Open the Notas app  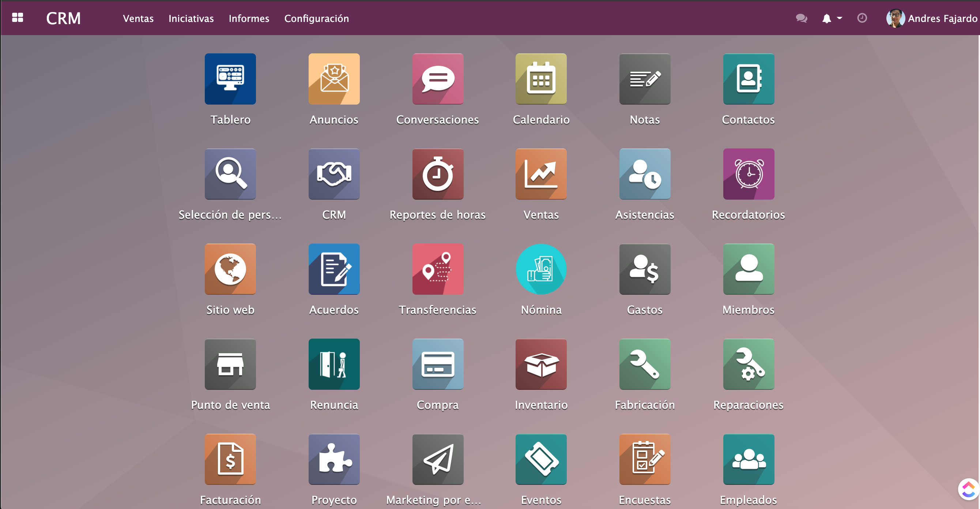point(645,79)
